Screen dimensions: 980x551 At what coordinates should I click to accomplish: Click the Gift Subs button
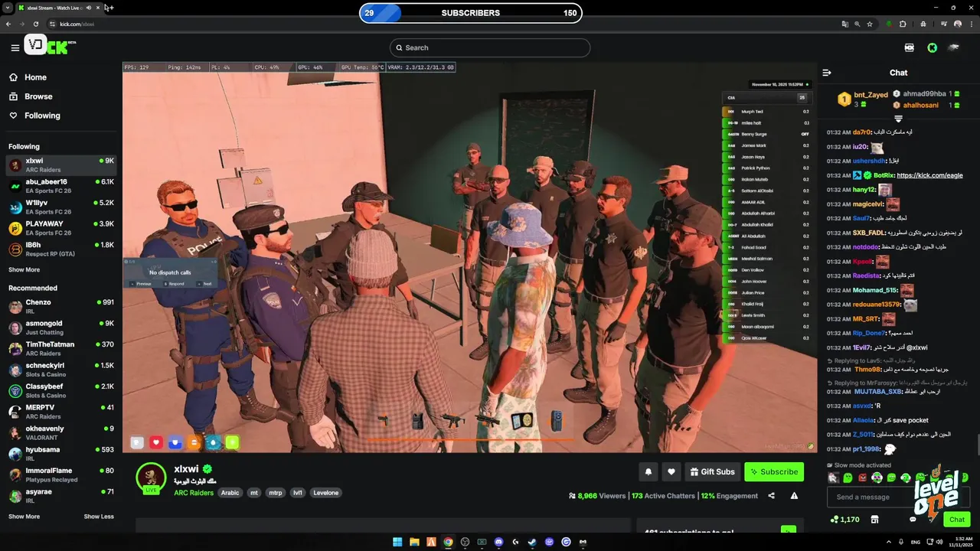(712, 472)
